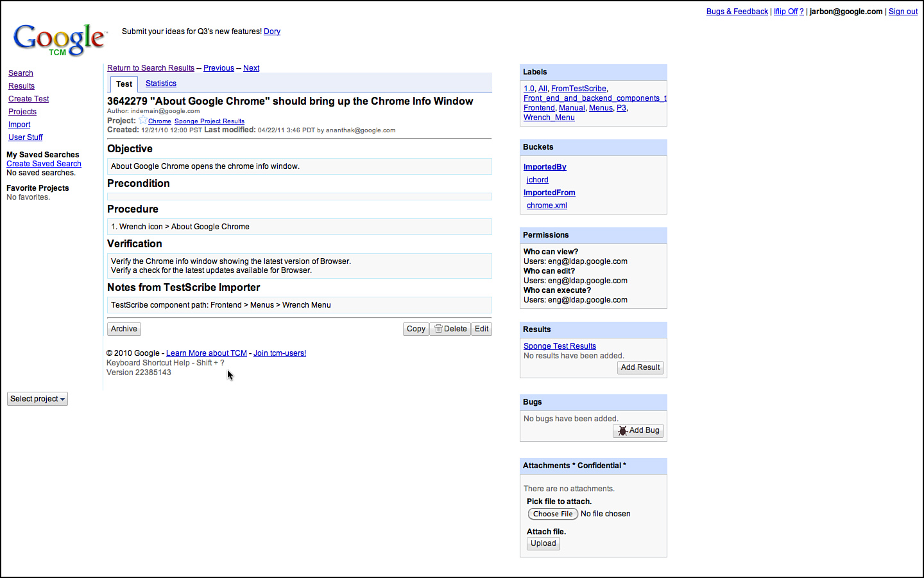Click the Version 22385143 text
This screenshot has width=924, height=578.
(x=139, y=372)
